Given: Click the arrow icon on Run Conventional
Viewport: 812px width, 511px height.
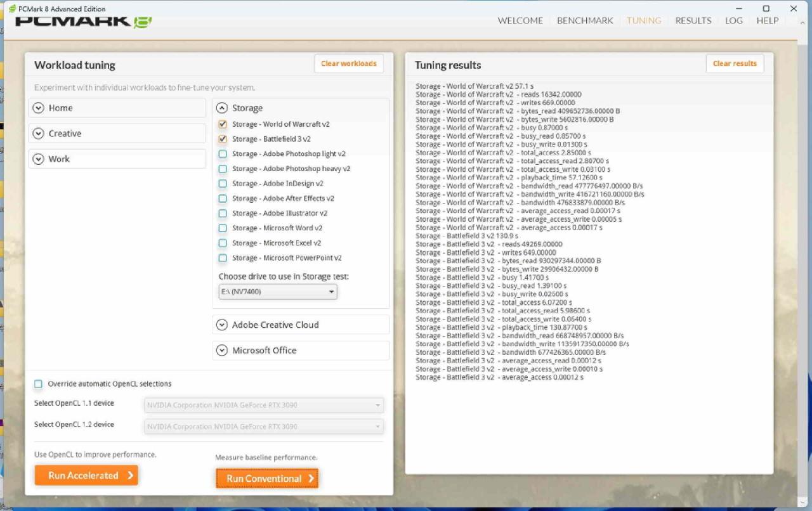Looking at the screenshot, I should pos(311,479).
